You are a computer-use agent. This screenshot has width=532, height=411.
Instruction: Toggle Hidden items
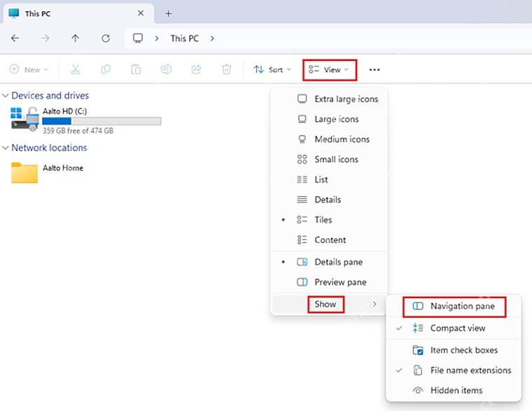click(x=454, y=390)
